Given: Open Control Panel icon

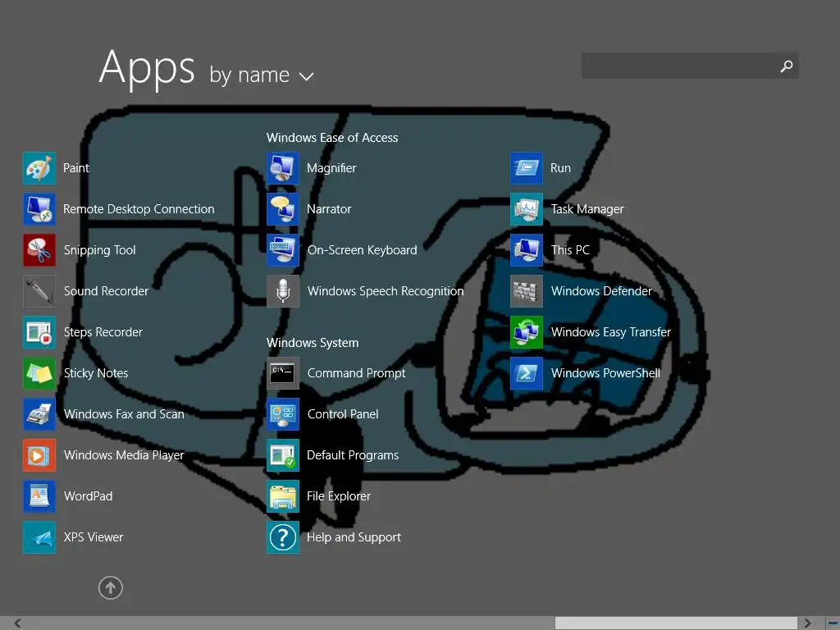Looking at the screenshot, I should (283, 414).
